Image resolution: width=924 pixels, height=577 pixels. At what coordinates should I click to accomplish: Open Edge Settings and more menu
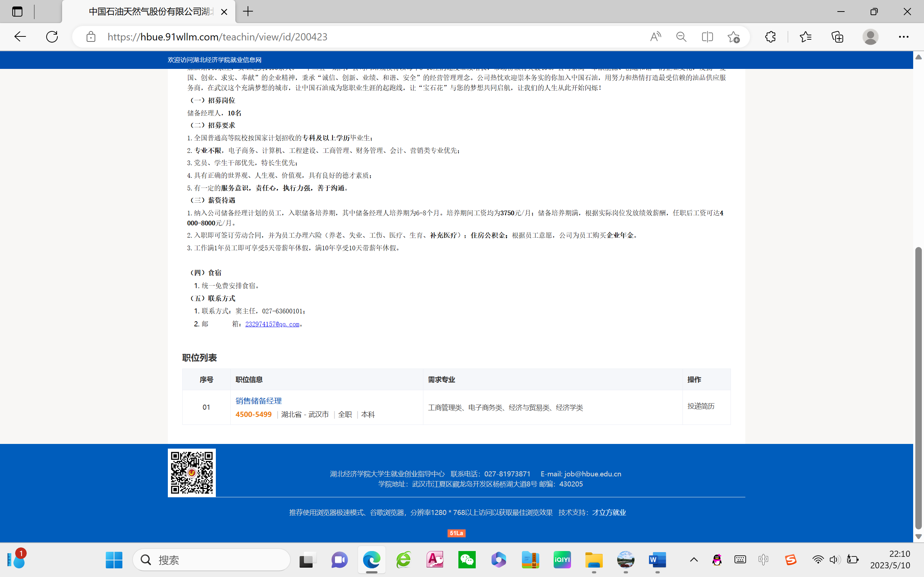tap(903, 37)
